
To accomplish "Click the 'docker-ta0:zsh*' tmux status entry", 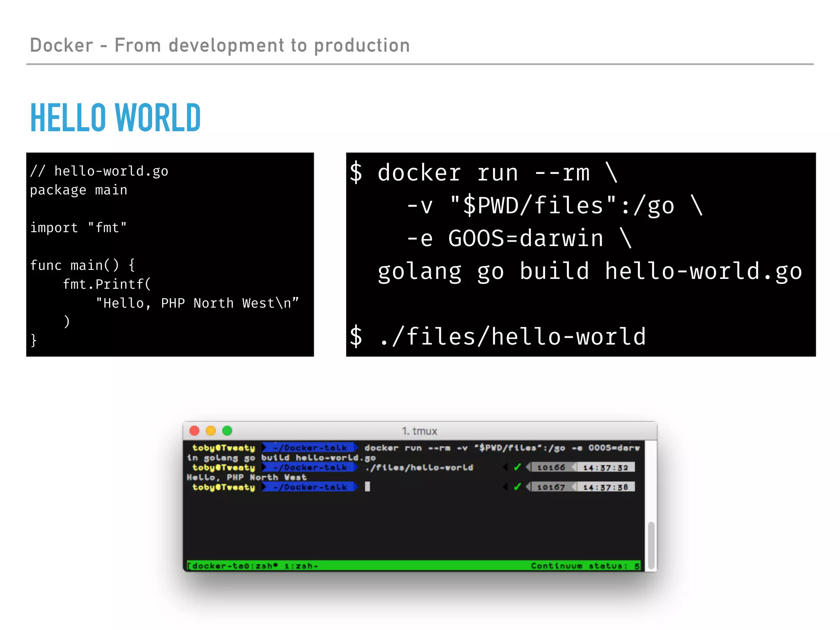I will tap(235, 566).
